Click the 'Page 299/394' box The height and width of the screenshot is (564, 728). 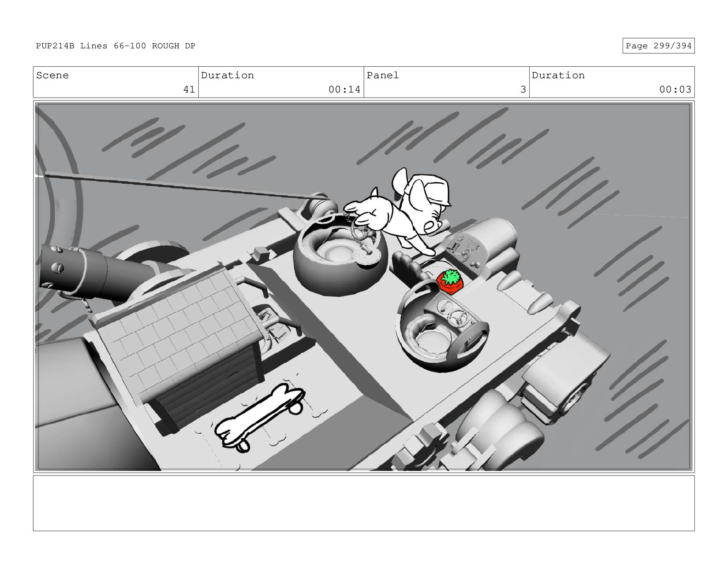point(659,46)
